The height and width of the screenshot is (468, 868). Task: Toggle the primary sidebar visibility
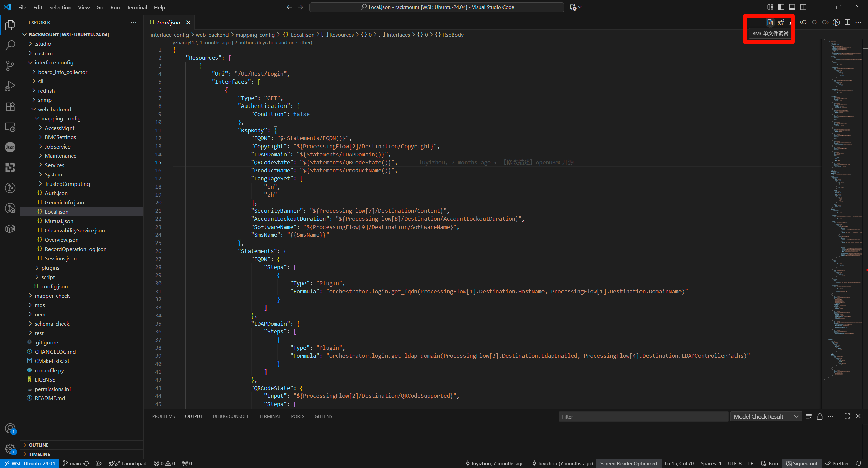(781, 7)
